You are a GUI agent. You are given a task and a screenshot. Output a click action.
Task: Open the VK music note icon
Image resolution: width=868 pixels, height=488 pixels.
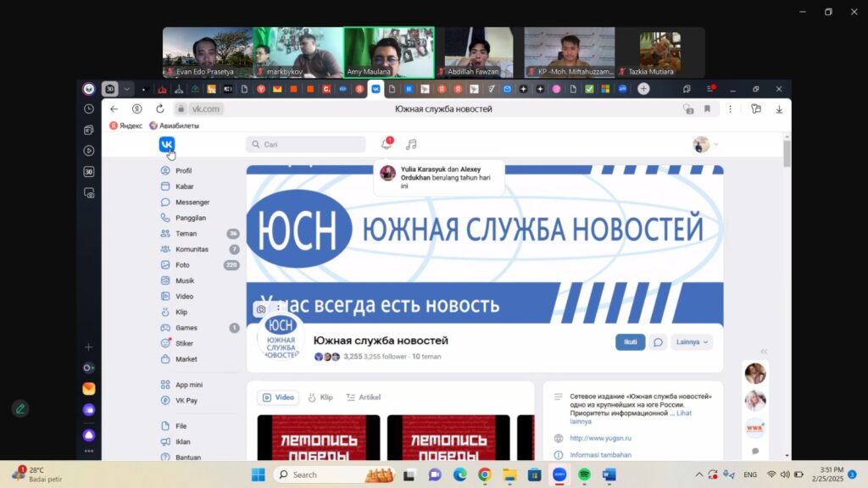point(411,144)
